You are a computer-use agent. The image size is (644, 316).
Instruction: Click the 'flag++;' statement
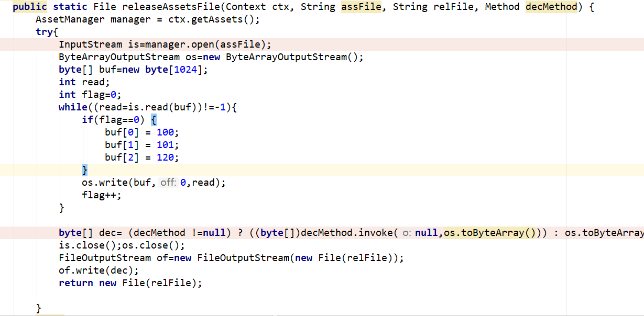[102, 195]
